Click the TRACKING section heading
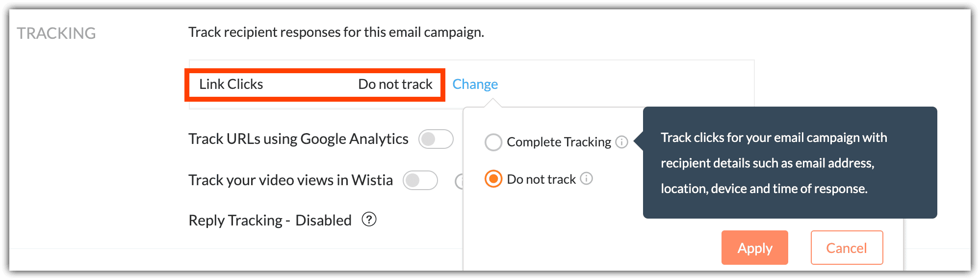Viewport: 980px width, 280px height. click(x=56, y=33)
